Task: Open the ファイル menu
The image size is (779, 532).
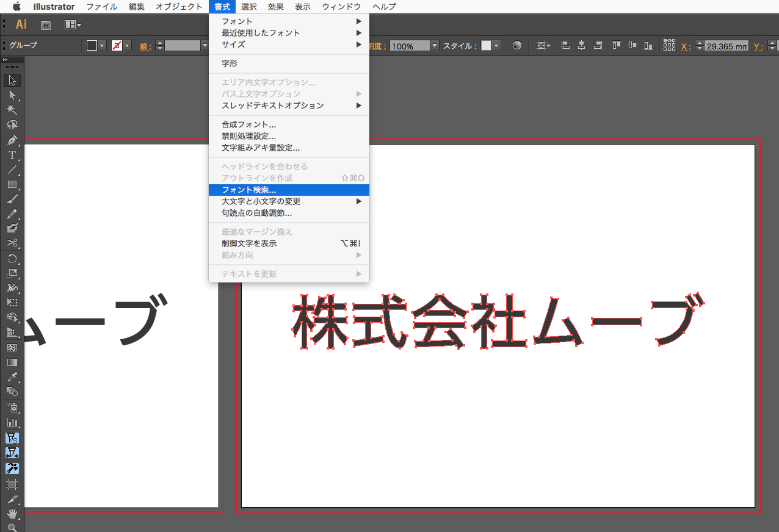Action: 102,7
